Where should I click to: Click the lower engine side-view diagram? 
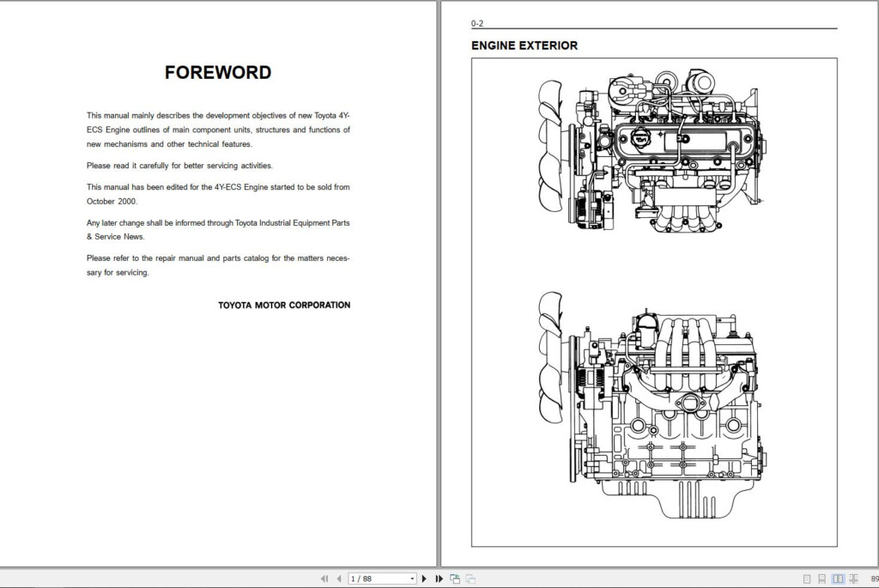[x=651, y=406]
